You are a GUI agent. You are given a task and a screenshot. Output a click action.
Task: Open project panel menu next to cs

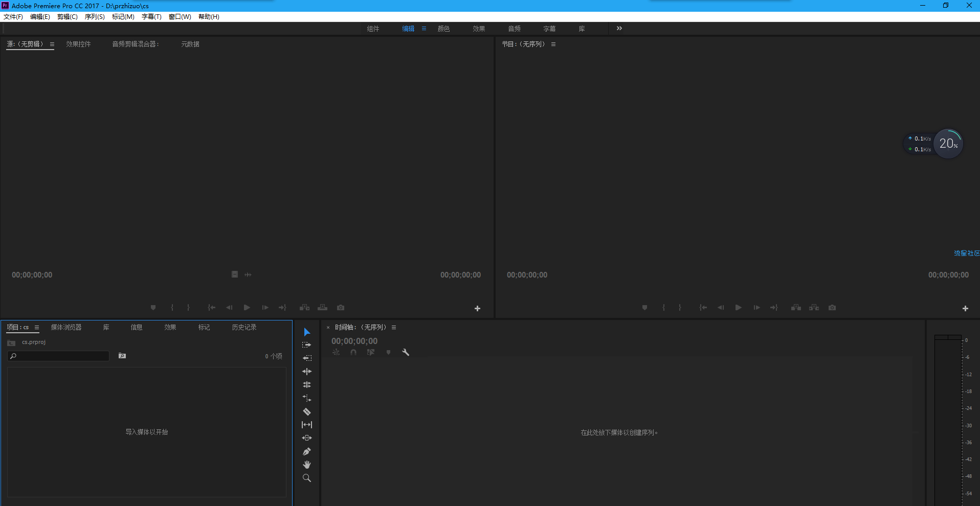pos(37,328)
